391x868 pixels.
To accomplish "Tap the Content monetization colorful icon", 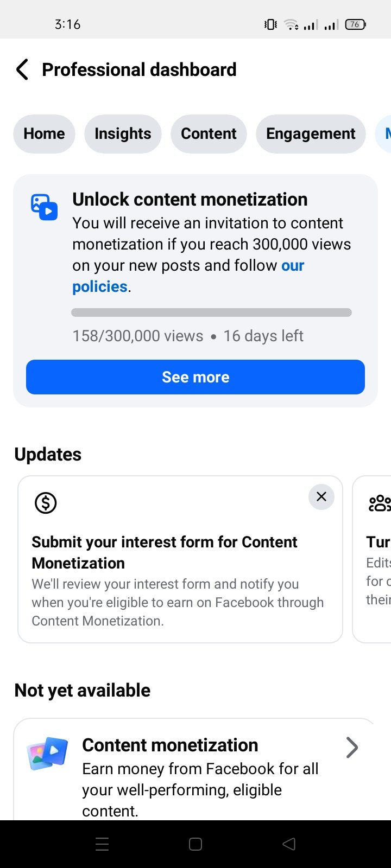I will [47, 754].
